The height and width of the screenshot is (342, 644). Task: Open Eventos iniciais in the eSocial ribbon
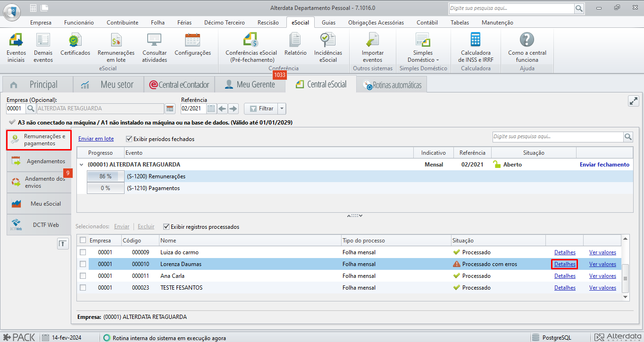tap(16, 48)
